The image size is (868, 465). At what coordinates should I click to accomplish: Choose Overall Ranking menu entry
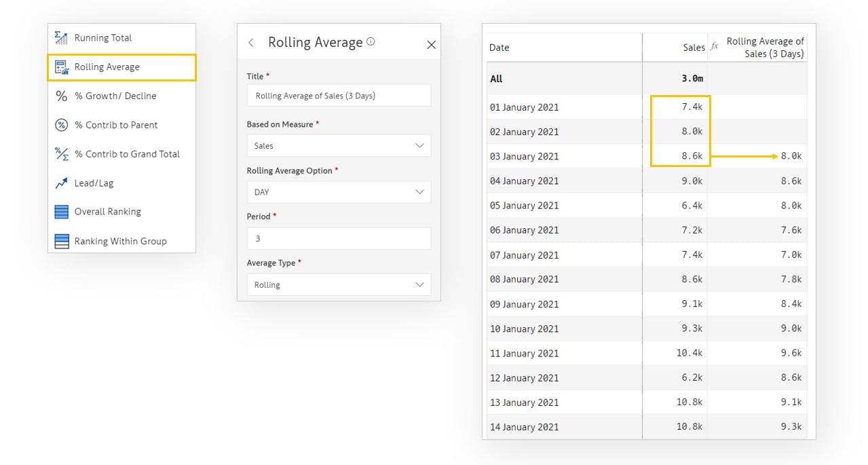click(107, 212)
